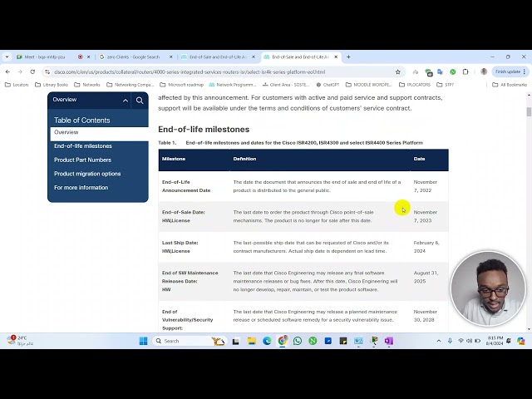This screenshot has width=532, height=399.
Task: Open the green WhatsApp extension icon
Action: pyautogui.click(x=453, y=72)
